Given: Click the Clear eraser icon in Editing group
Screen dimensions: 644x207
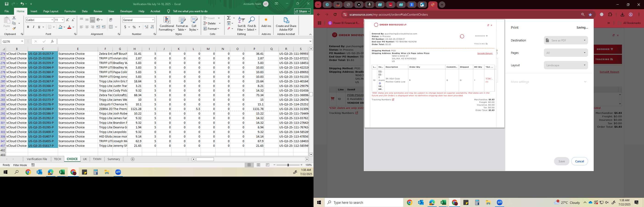Looking at the screenshot, I should [229, 29].
